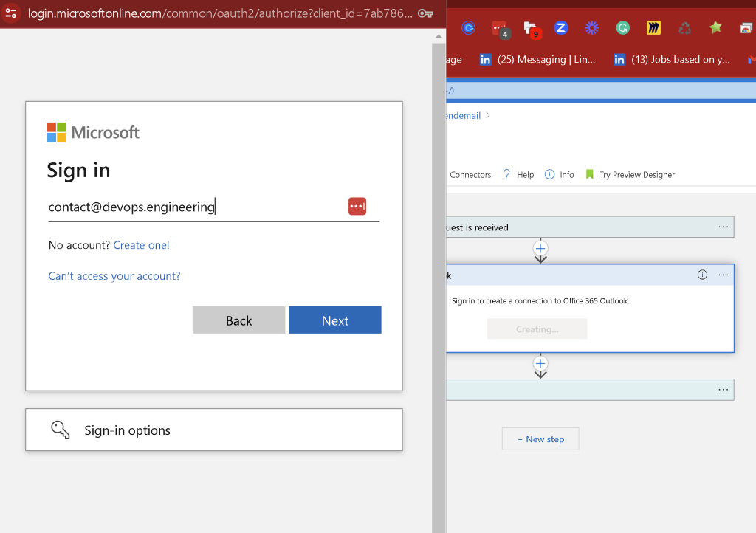Click the info icon on Outlook action card

pyautogui.click(x=702, y=275)
